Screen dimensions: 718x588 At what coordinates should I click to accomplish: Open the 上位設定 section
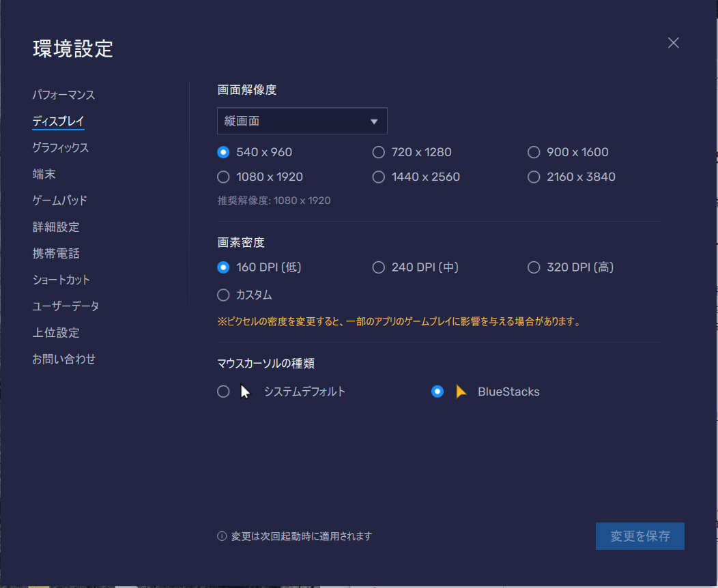click(x=55, y=333)
